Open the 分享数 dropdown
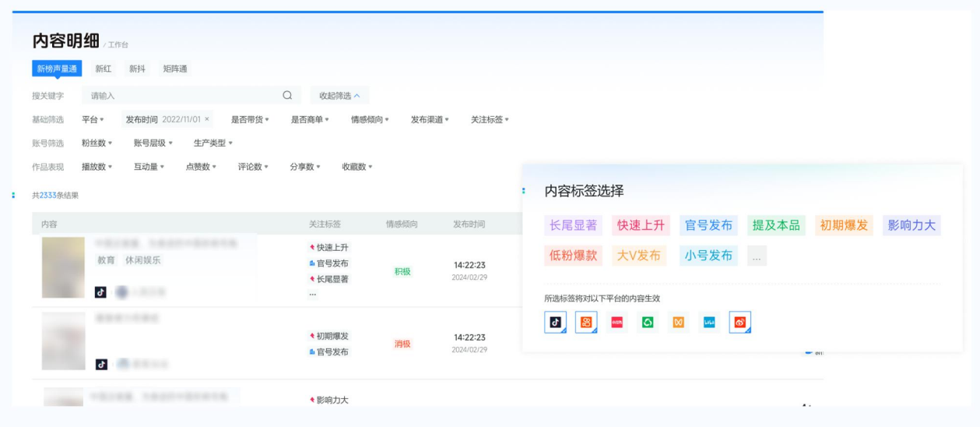This screenshot has height=427, width=980. click(305, 167)
